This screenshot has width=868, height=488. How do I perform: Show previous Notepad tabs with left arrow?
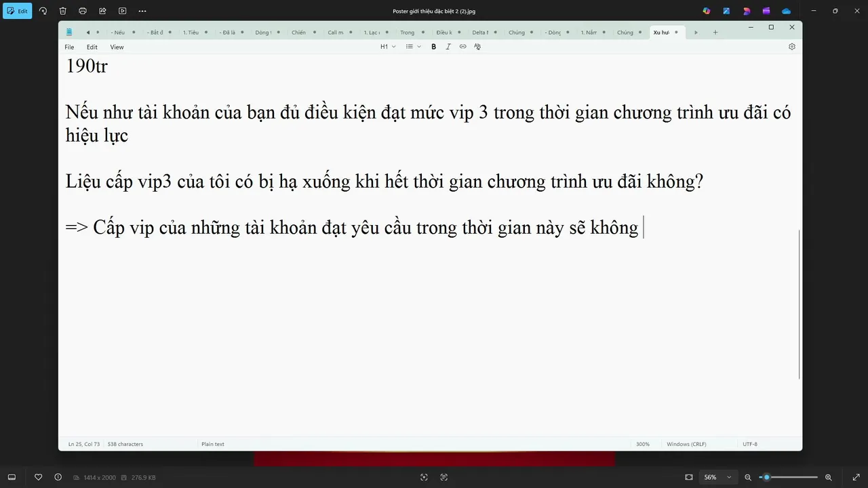[x=88, y=32]
